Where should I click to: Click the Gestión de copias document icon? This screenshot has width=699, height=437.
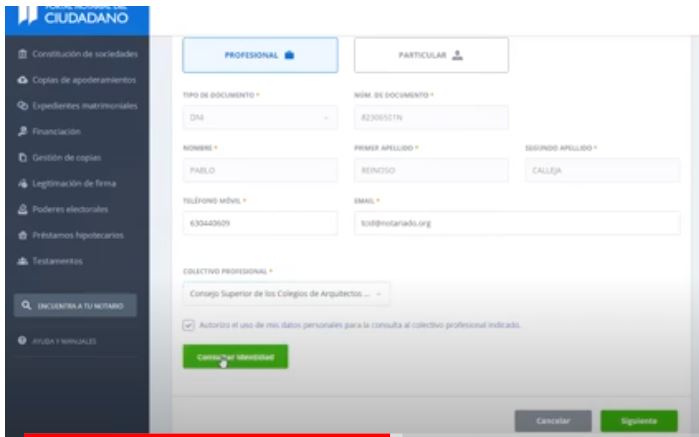[22, 158]
